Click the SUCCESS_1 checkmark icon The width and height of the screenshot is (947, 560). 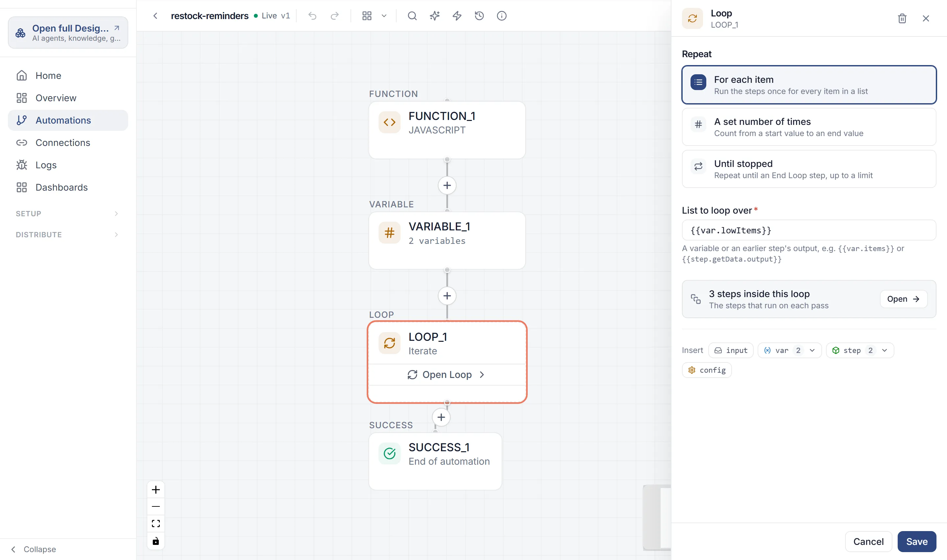pos(389,454)
